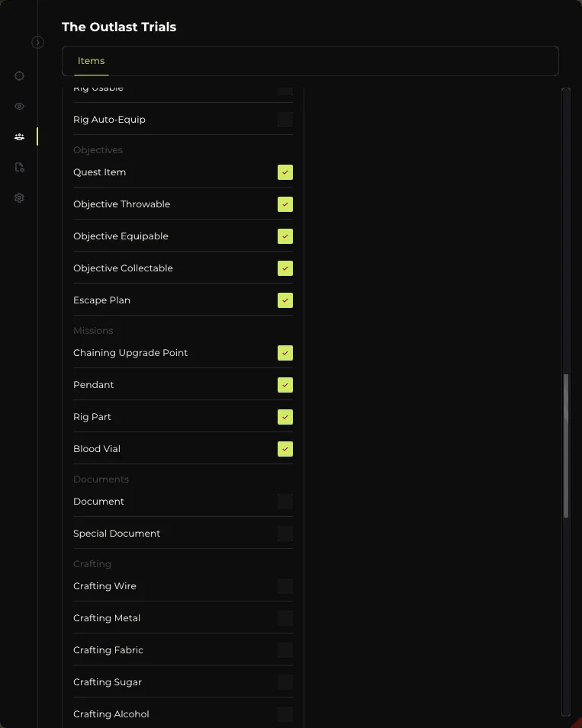Uncheck the Objective Collectable option
This screenshot has width=582, height=728.
(285, 268)
